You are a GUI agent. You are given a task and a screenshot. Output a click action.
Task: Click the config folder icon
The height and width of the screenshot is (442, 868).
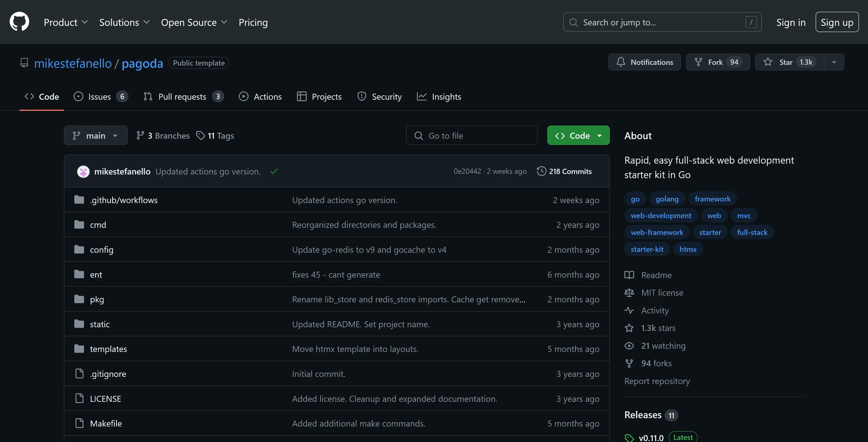(79, 250)
